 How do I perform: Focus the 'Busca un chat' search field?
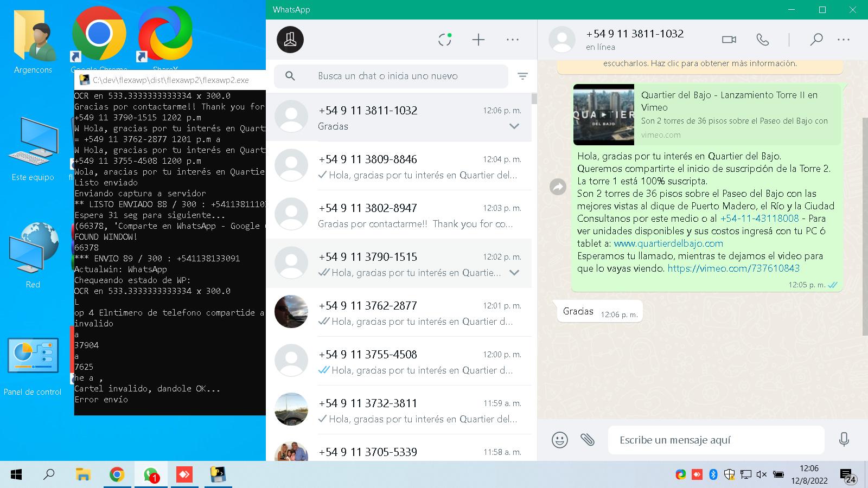(391, 76)
